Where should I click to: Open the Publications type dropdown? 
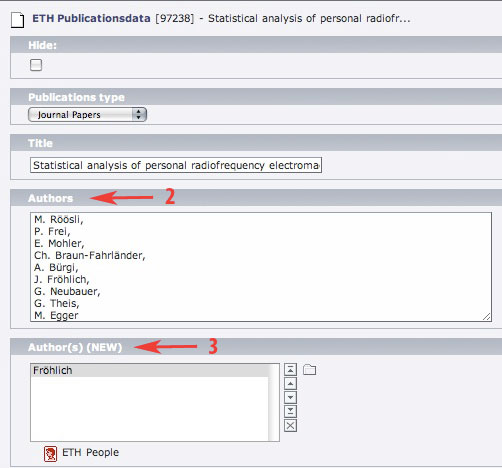click(x=87, y=115)
